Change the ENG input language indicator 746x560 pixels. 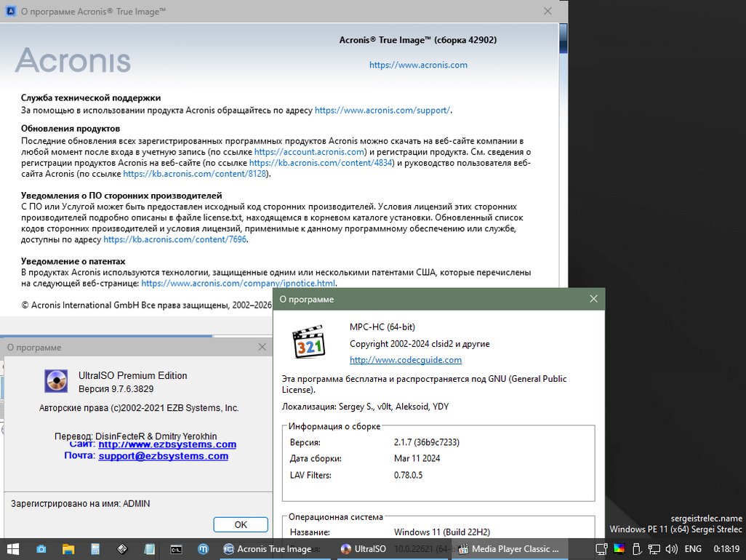(x=693, y=549)
